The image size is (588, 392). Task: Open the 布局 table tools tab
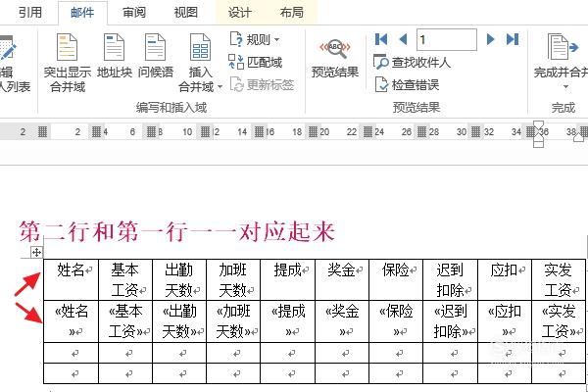(x=291, y=13)
